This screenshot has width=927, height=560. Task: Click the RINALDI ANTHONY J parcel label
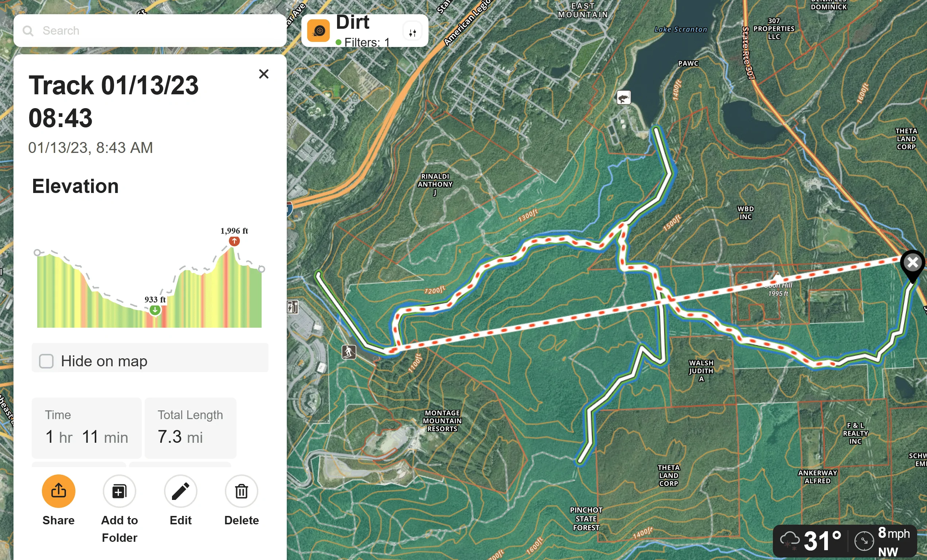coord(435,185)
